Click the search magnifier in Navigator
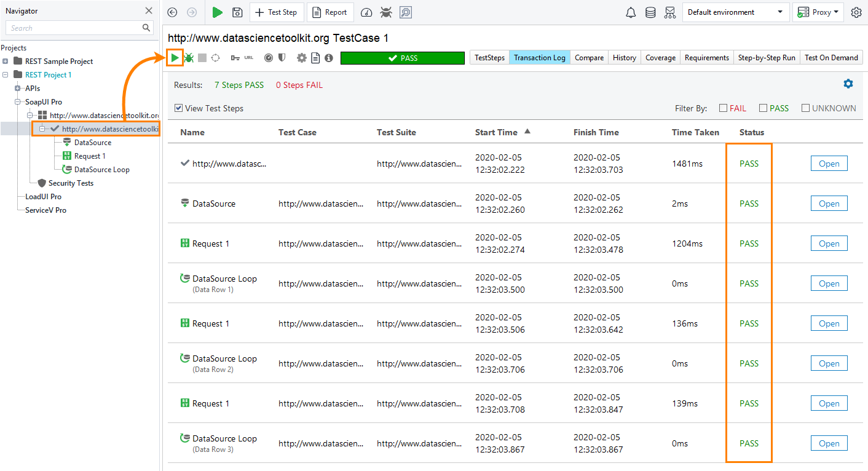Image resolution: width=868 pixels, height=471 pixels. pyautogui.click(x=146, y=28)
